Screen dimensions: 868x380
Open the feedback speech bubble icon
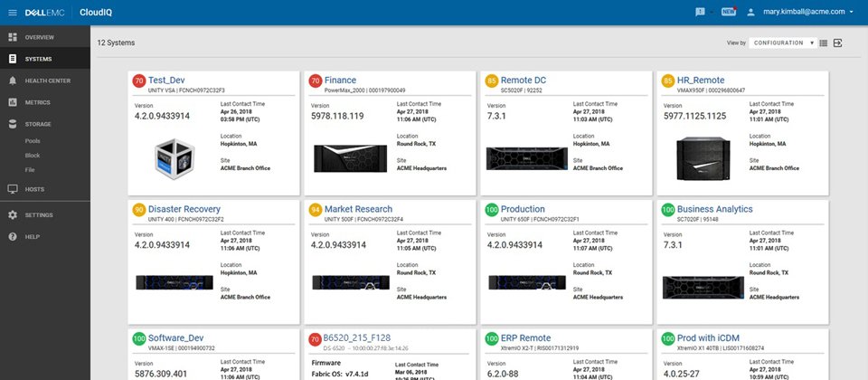click(x=700, y=12)
